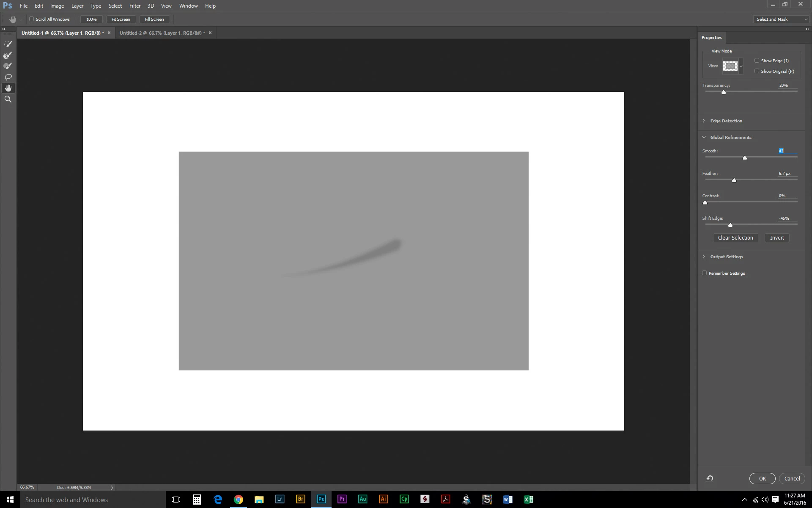Switch to the Untitled-2 document tab
The image size is (812, 508).
[162, 33]
